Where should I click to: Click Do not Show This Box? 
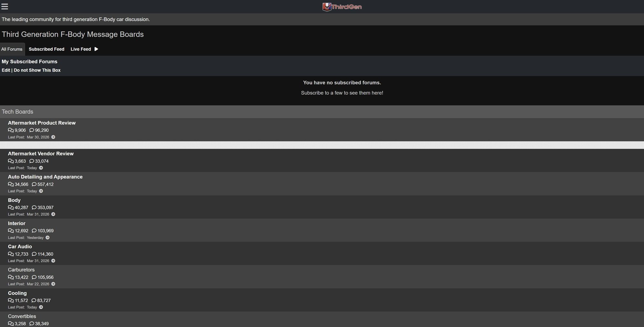(x=37, y=70)
